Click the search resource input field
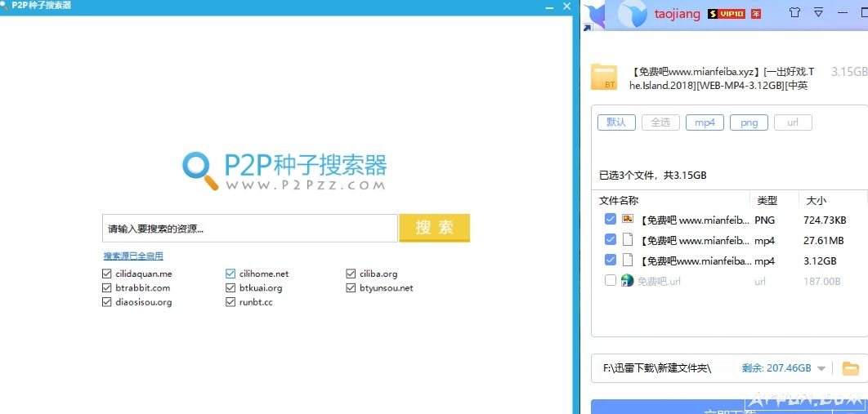The image size is (868, 414). click(250, 229)
